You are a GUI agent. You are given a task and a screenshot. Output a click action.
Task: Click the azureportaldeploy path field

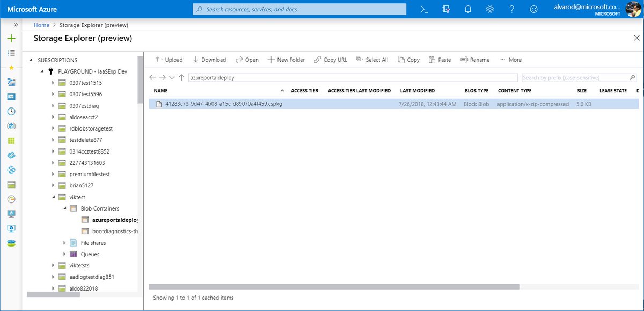[x=353, y=77]
